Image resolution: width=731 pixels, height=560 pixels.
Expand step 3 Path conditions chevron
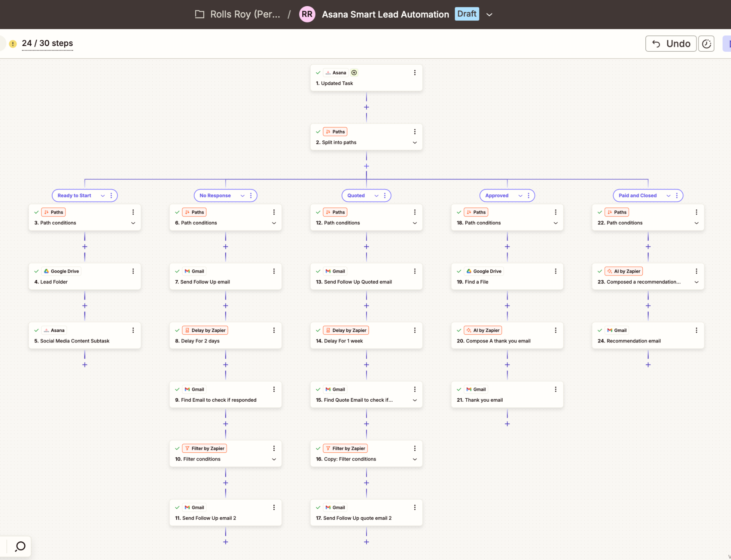click(133, 223)
